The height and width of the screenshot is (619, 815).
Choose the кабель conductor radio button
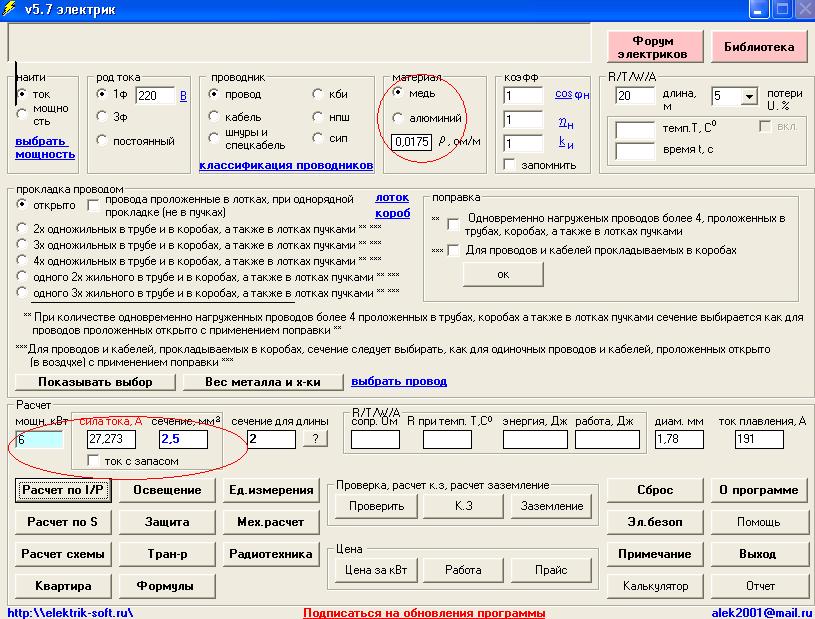click(x=214, y=117)
